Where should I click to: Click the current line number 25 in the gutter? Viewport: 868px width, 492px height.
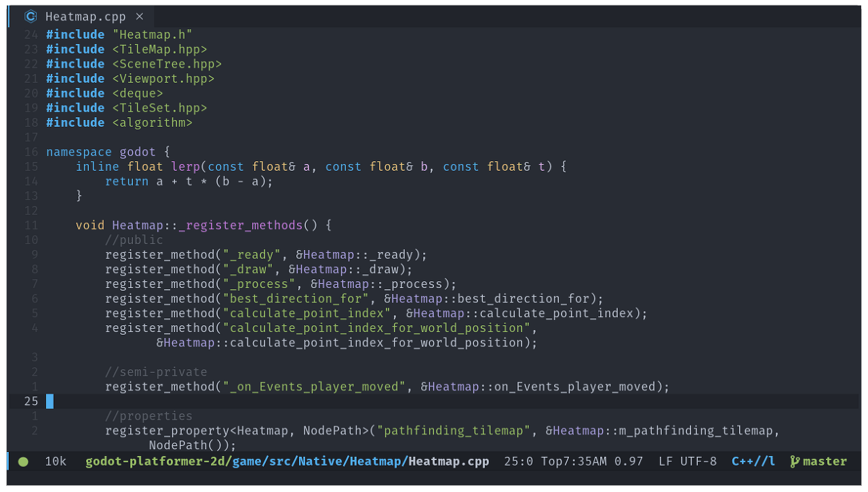[31, 401]
